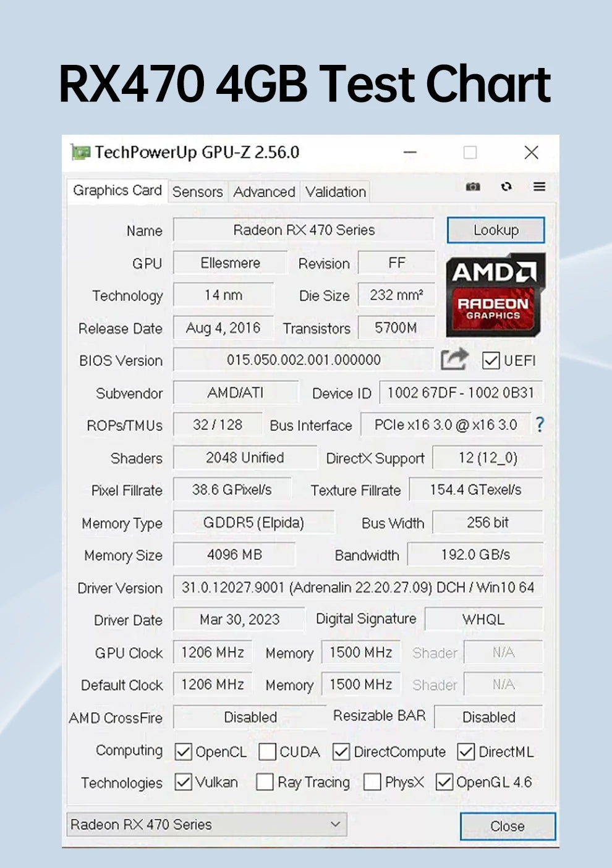Click the Digital Signature value WHQL

coord(483,619)
